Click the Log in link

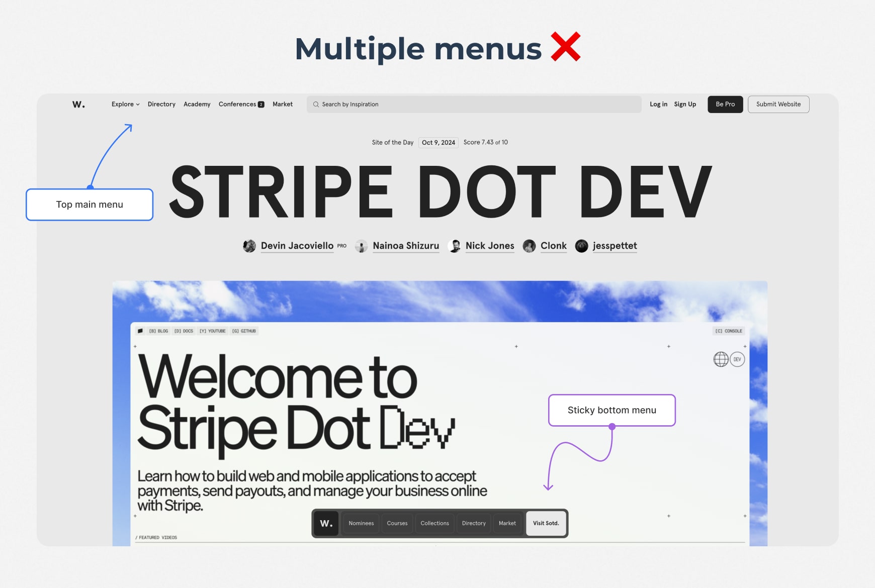pyautogui.click(x=658, y=105)
